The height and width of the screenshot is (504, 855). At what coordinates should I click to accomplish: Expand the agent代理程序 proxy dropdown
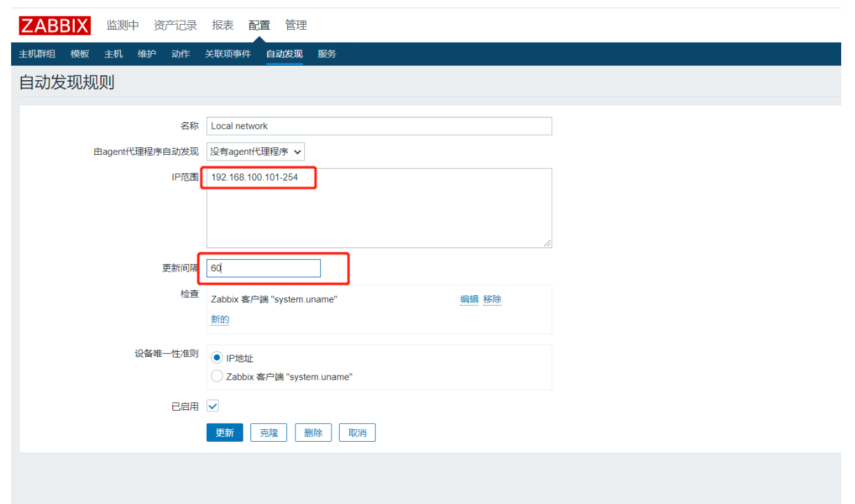coord(255,151)
